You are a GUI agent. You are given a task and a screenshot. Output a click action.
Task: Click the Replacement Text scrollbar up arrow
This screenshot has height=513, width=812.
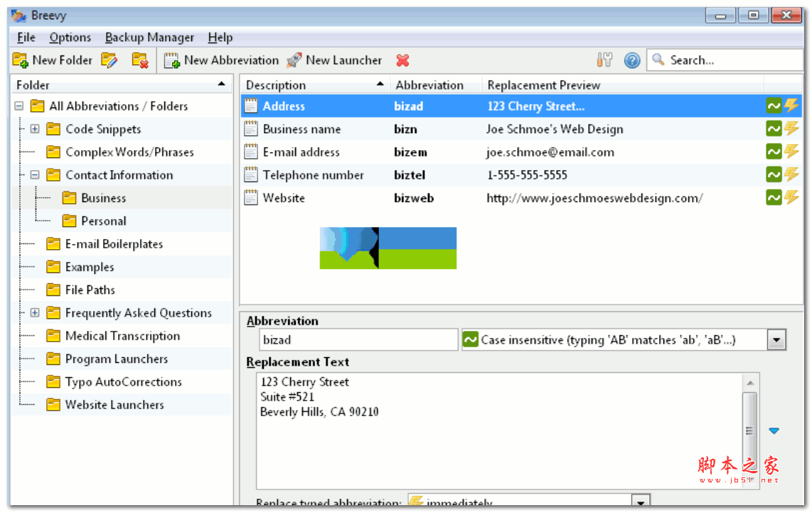point(750,383)
